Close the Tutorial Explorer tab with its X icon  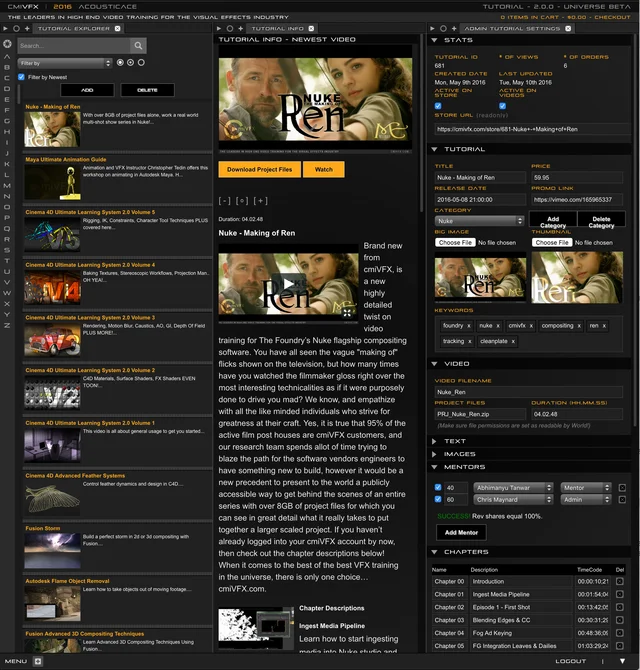click(x=117, y=29)
